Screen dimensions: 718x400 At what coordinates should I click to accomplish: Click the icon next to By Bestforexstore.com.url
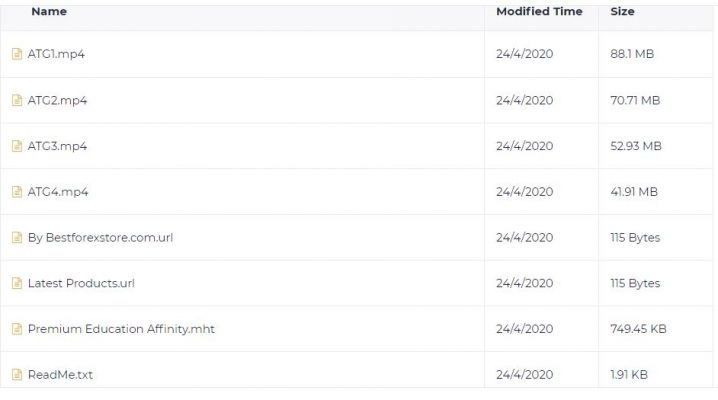[17, 238]
